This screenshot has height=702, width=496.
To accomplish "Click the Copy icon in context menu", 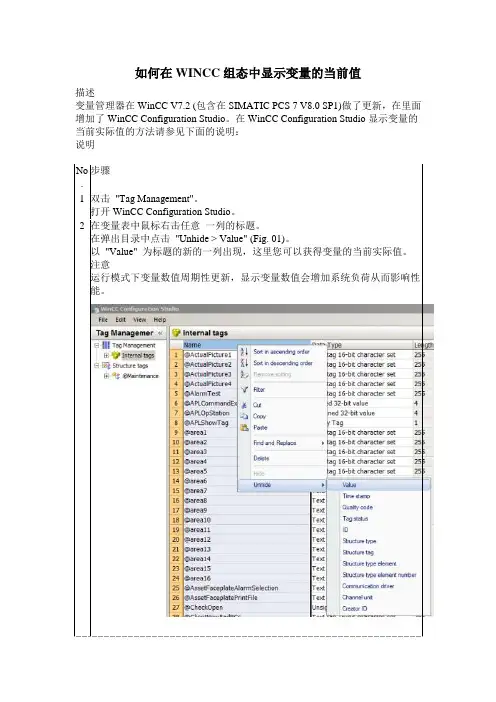I will pyautogui.click(x=244, y=416).
